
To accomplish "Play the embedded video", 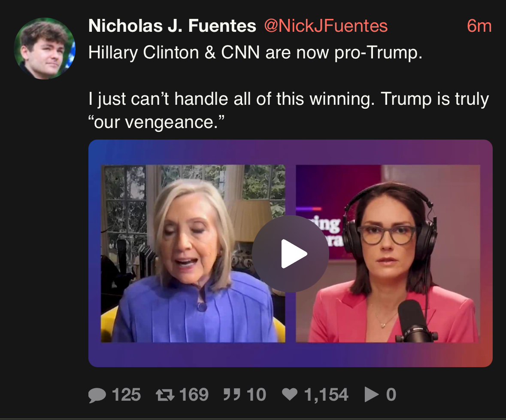I will coord(291,254).
